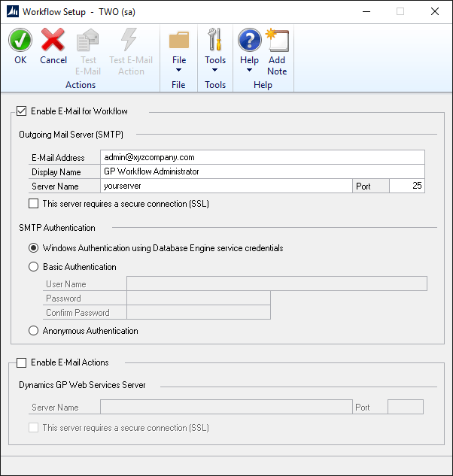Click into the Display Name field

[x=262, y=171]
